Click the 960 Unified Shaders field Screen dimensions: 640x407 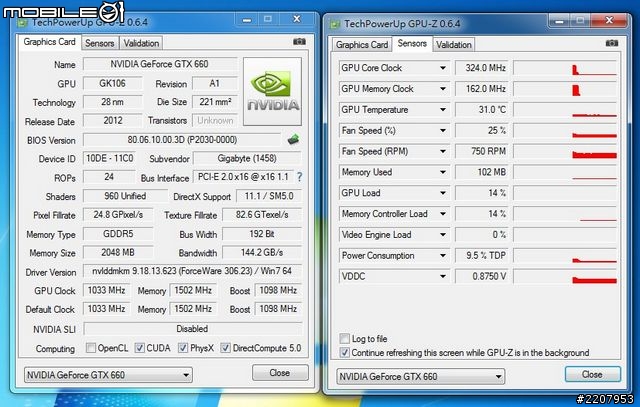[x=125, y=196]
